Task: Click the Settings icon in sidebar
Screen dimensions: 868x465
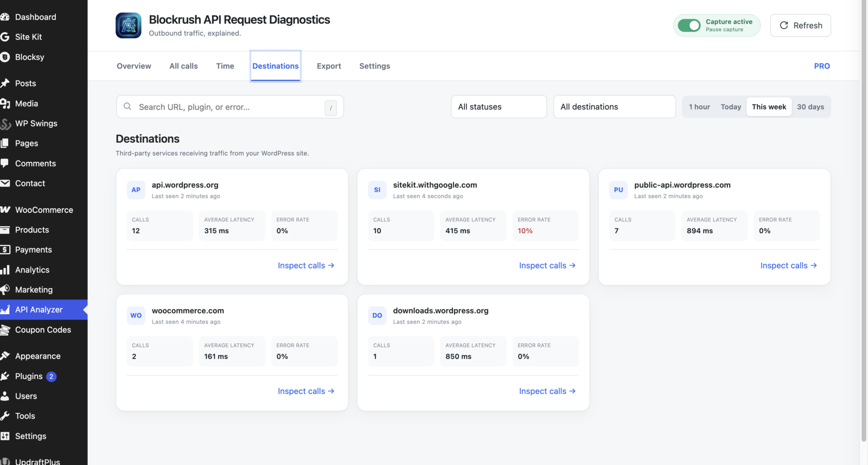Action: tap(5, 436)
